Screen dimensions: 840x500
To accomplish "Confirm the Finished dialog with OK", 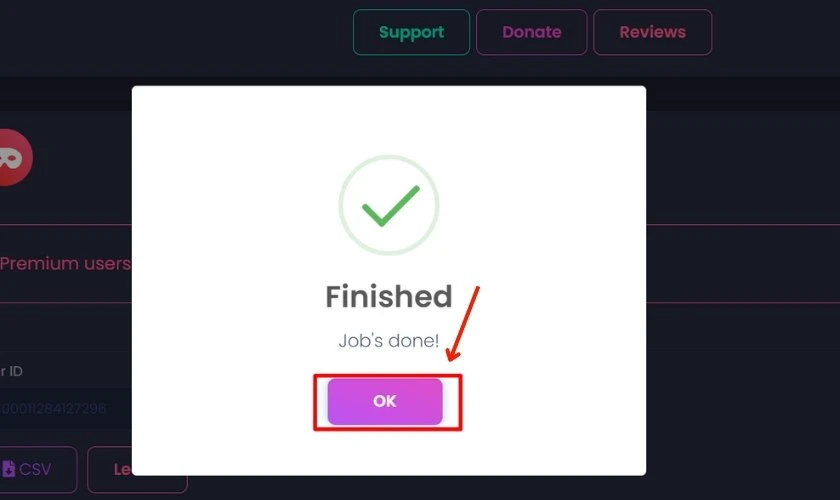I will click(x=385, y=401).
